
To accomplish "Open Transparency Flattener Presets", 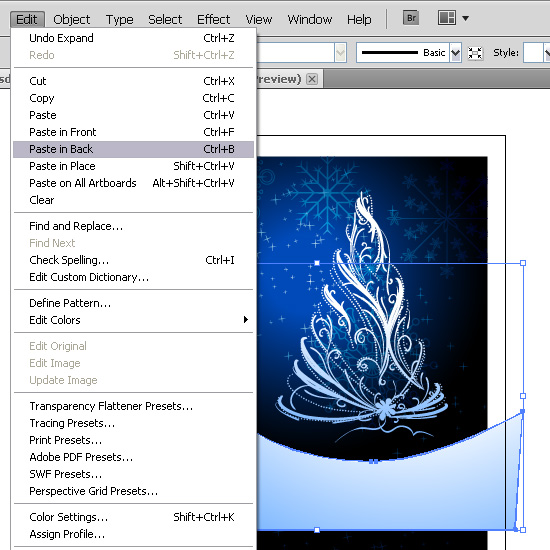I will pyautogui.click(x=133, y=406).
